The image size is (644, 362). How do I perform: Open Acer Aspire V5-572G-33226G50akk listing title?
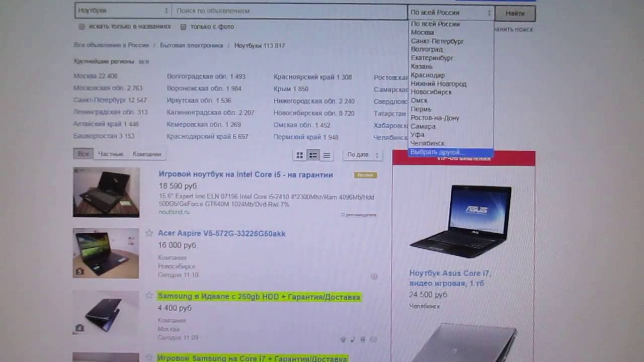pos(221,233)
